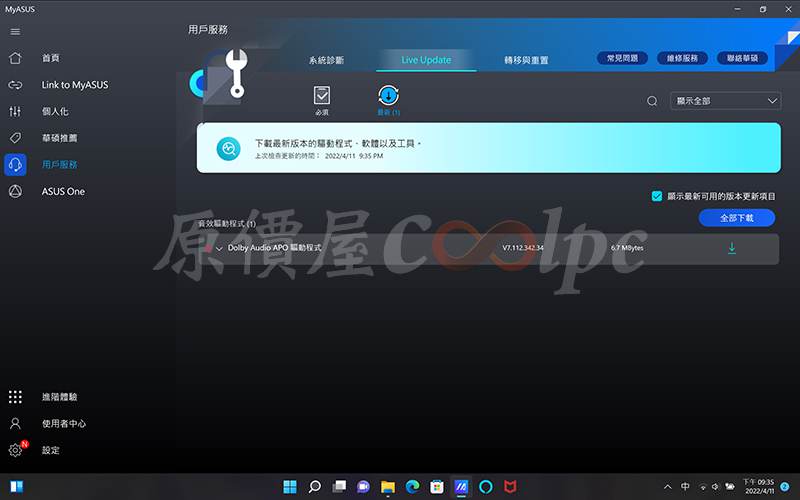Open the 使用者中心 person icon
The width and height of the screenshot is (800, 500).
click(15, 423)
